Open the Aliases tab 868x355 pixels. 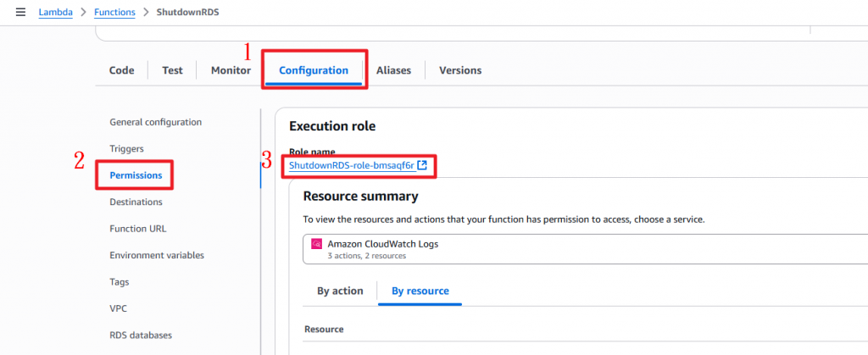click(393, 70)
